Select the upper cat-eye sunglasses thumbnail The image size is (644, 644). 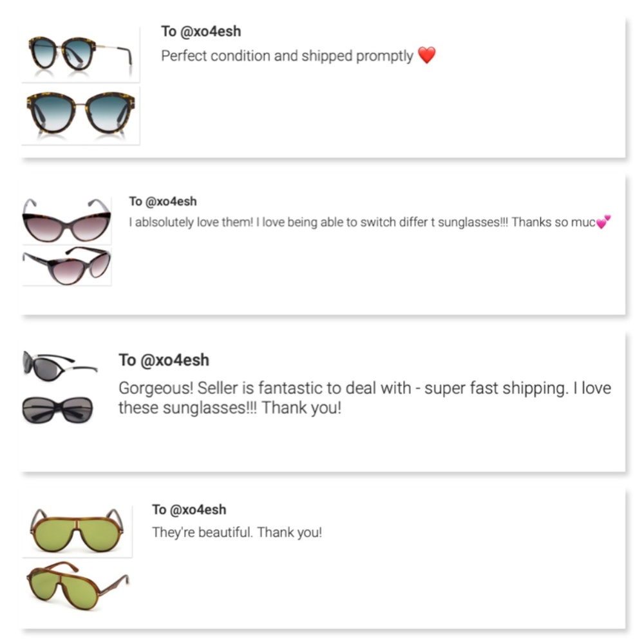(66, 220)
